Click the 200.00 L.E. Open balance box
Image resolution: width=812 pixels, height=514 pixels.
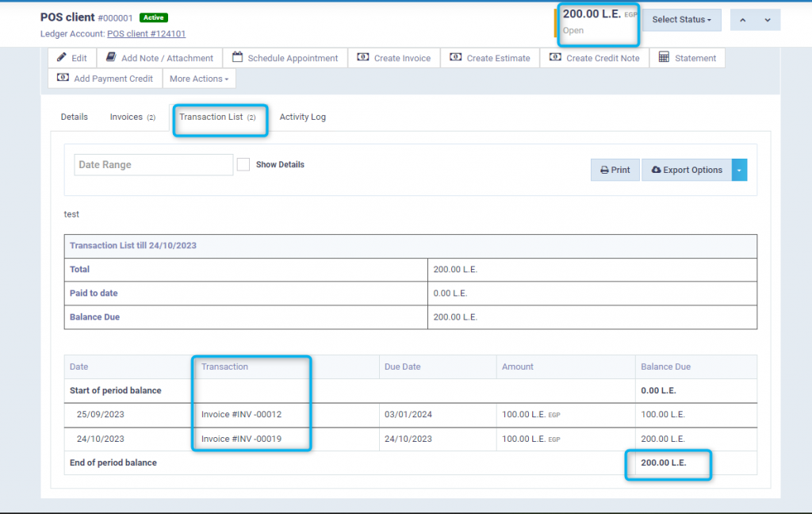597,25
